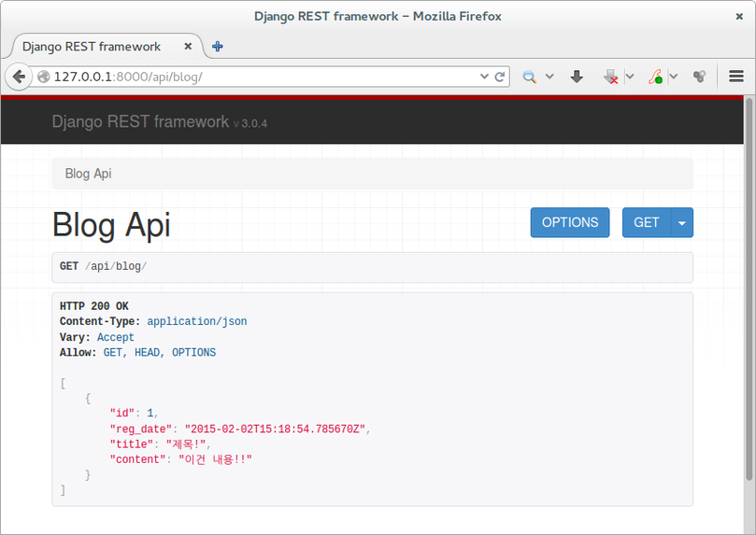Click the reg_date timestamp value
Screen dimensions: 756x535
pyautogui.click(x=275, y=429)
